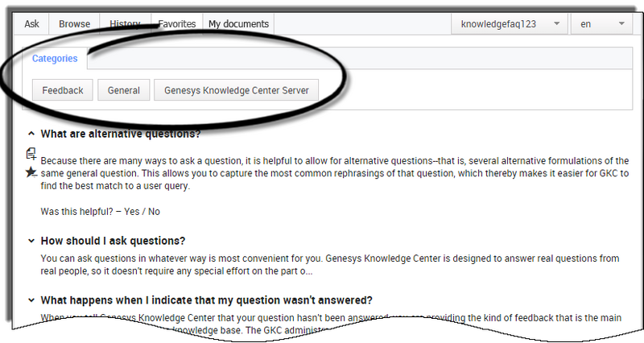Click the 'How should I ask questions?' heading
This screenshot has height=343, width=644.
(x=113, y=241)
